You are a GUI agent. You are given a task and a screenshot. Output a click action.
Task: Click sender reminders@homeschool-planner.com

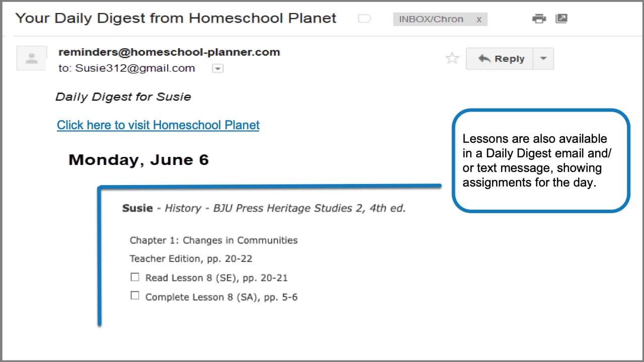(169, 52)
